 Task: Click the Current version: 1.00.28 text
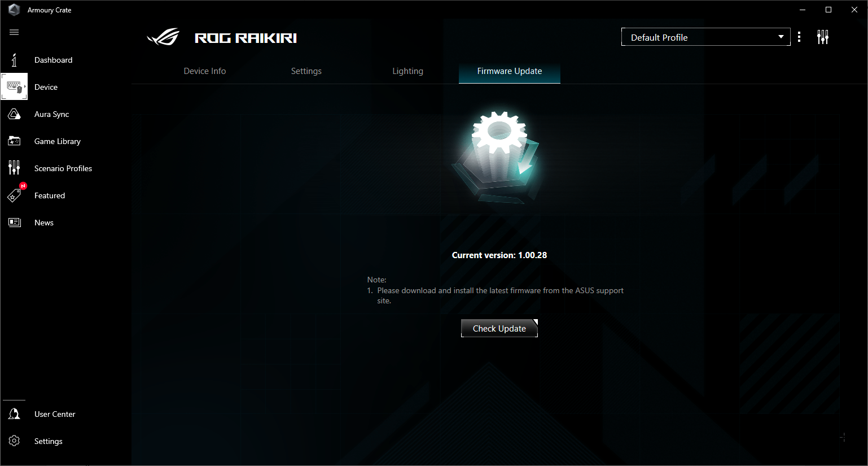click(x=499, y=255)
